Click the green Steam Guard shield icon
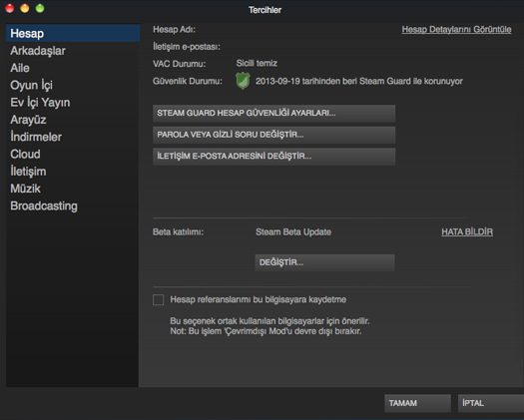Image resolution: width=524 pixels, height=420 pixels. (x=243, y=81)
